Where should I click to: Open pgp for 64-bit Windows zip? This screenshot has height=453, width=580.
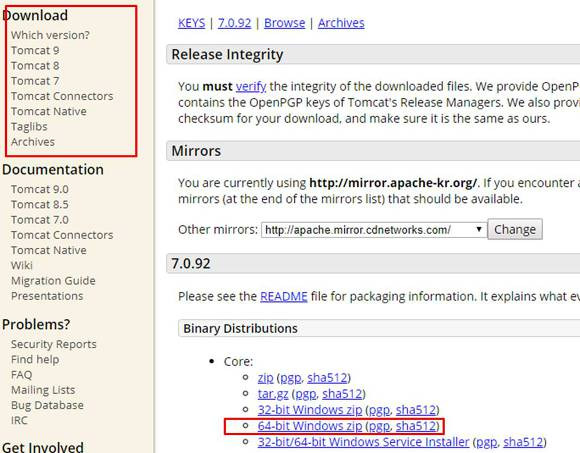379,426
